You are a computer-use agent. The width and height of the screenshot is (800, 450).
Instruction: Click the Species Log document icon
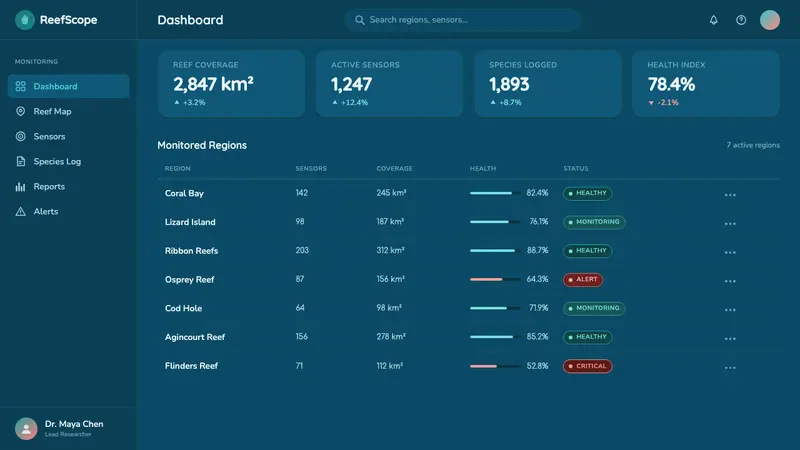[x=20, y=161]
